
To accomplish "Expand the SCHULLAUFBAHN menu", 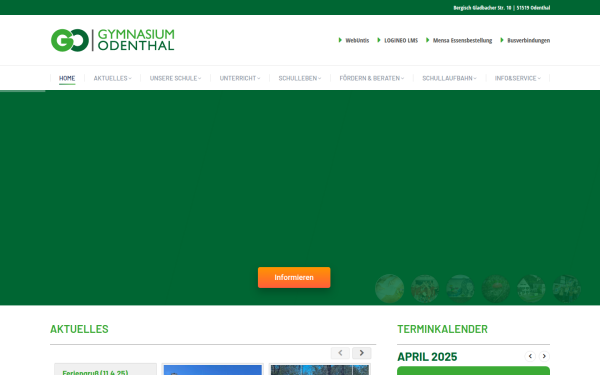I will [449, 78].
